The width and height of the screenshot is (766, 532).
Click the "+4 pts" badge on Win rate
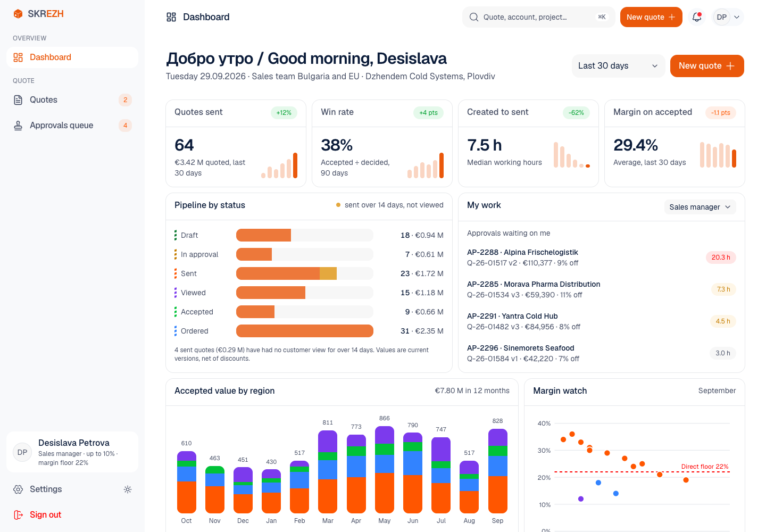coord(428,113)
